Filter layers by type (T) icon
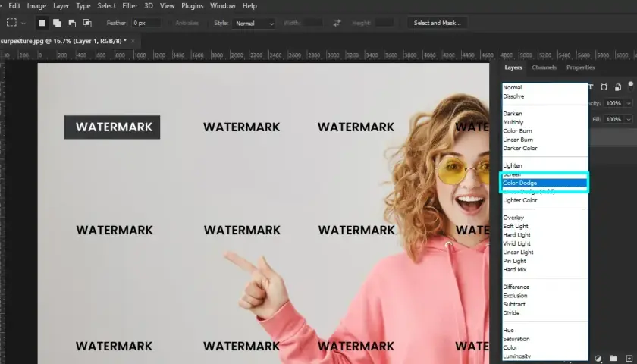This screenshot has width=637, height=364. (x=591, y=87)
